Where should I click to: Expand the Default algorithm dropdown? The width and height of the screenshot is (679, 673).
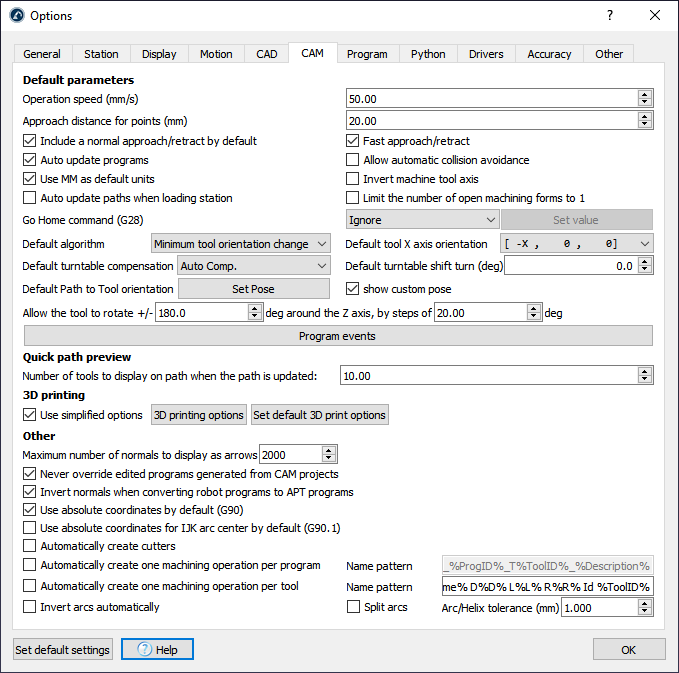[240, 244]
